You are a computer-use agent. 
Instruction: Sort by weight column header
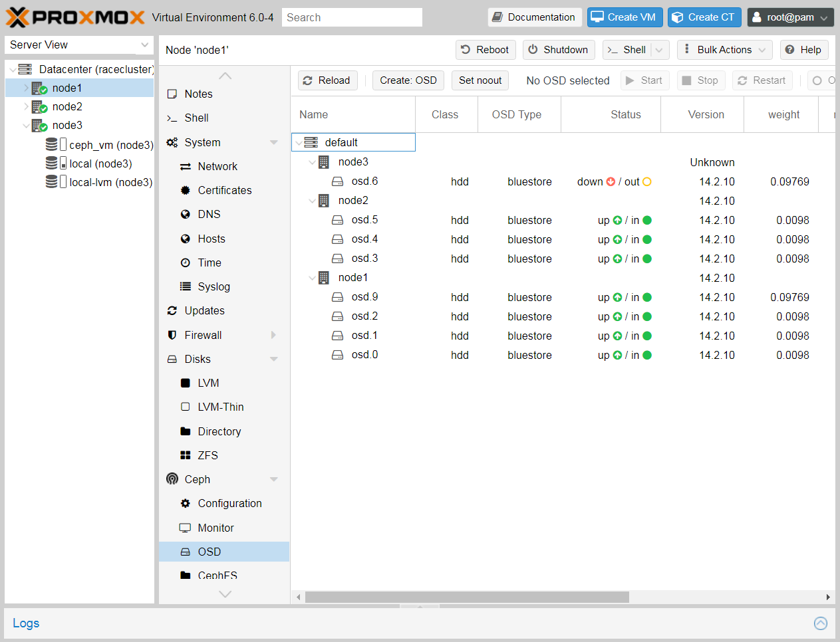click(781, 114)
